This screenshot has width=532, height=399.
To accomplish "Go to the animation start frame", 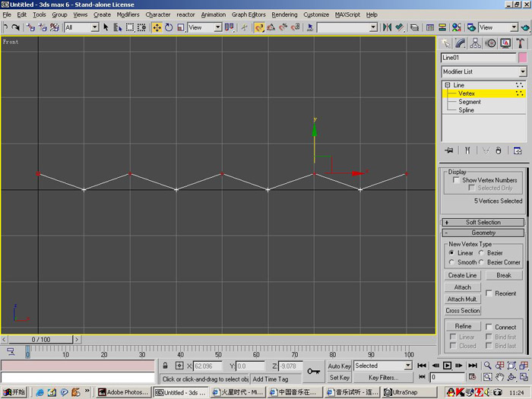I will tap(422, 366).
